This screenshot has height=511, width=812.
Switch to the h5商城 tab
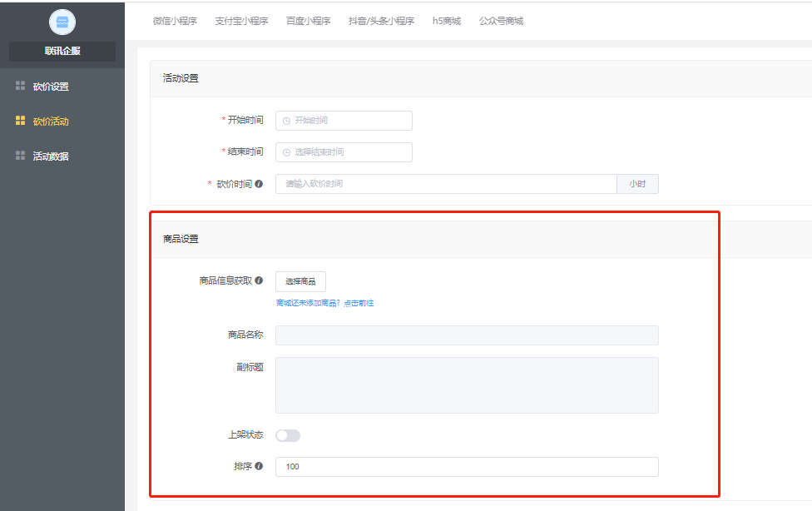447,21
